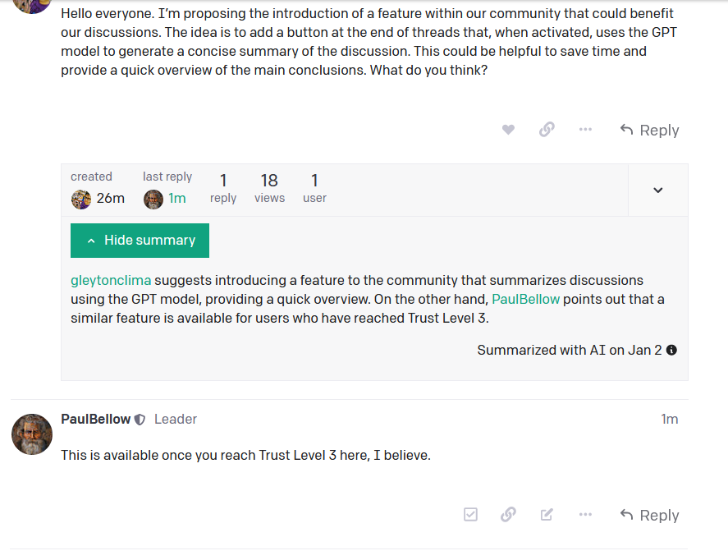The image size is (728, 560).
Task: Open PaulBellow's profile link in the summary
Action: 526,299
